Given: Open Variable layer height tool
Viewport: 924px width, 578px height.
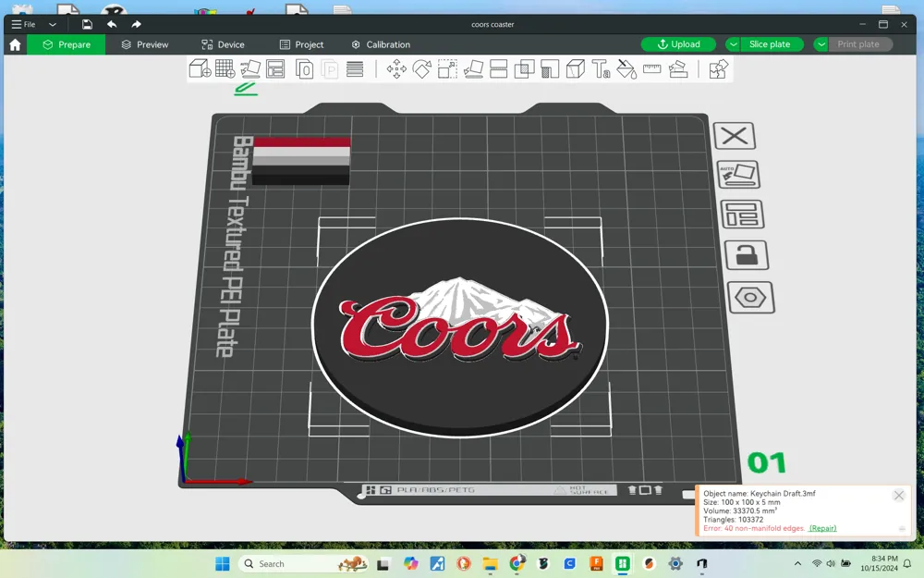Looking at the screenshot, I should click(x=355, y=69).
